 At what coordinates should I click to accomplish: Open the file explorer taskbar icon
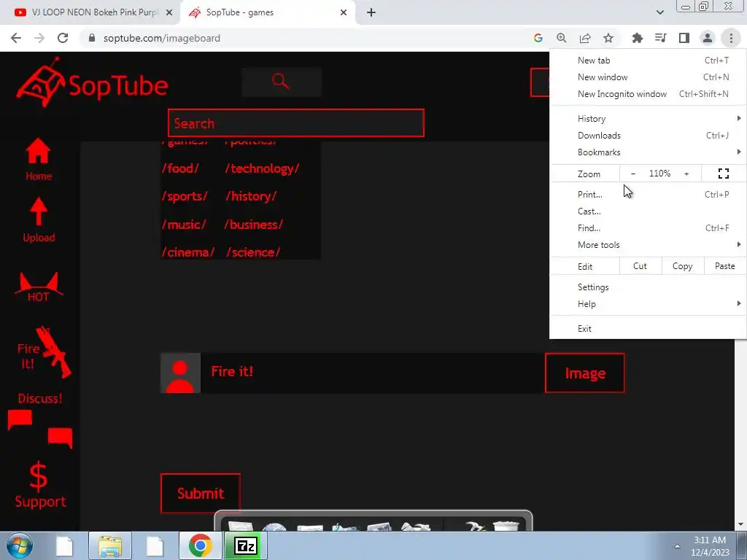coord(110,545)
